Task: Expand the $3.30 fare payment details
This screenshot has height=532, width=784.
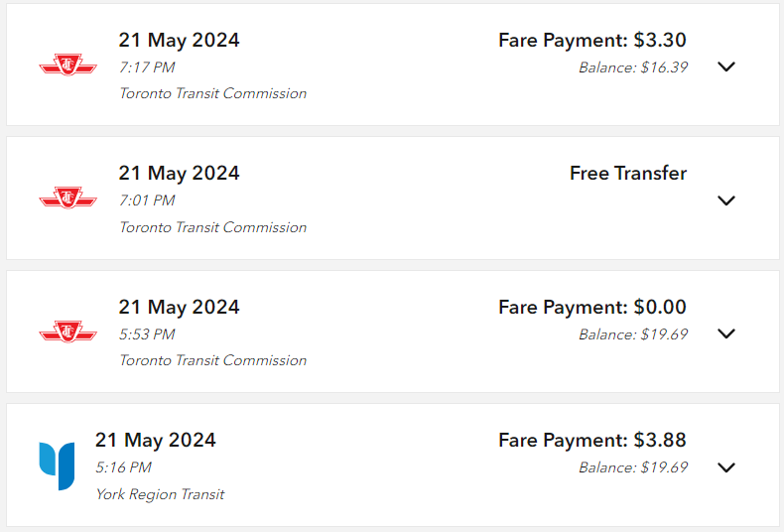Action: coord(726,66)
